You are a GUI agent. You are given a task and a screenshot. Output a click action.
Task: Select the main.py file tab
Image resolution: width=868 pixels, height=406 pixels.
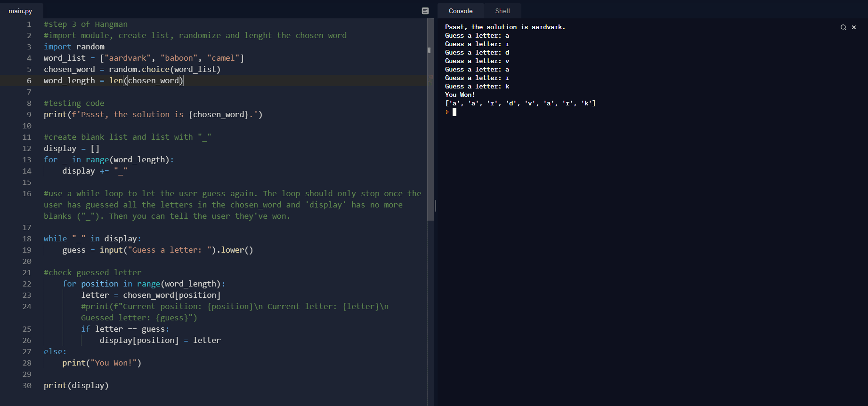[20, 11]
